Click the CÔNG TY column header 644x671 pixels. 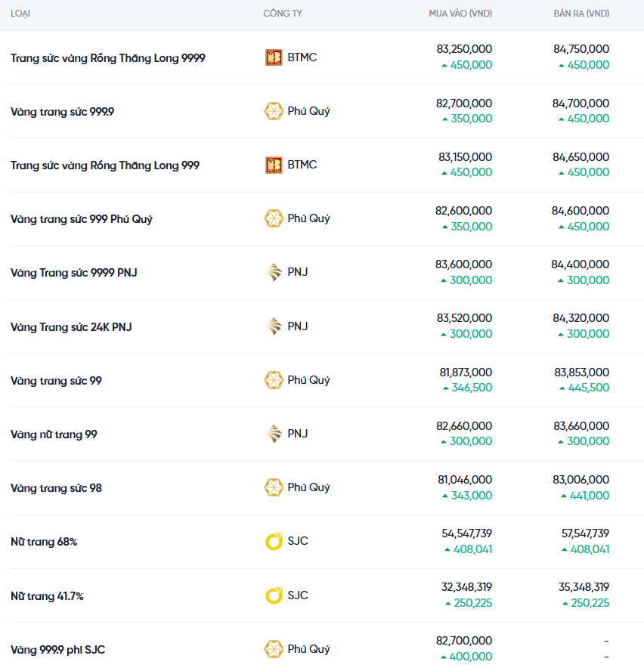[x=283, y=14]
